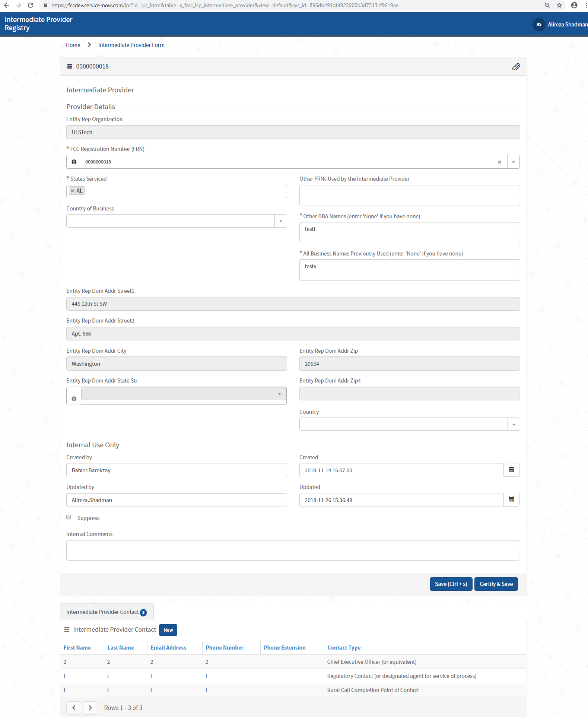Click the FRN field info icon
This screenshot has height=717, width=588.
click(74, 162)
